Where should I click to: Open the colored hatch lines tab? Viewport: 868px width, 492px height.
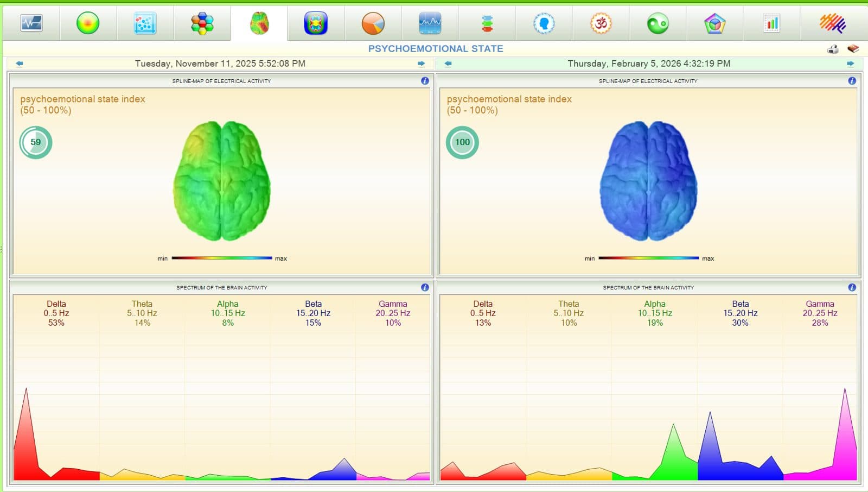coord(833,23)
